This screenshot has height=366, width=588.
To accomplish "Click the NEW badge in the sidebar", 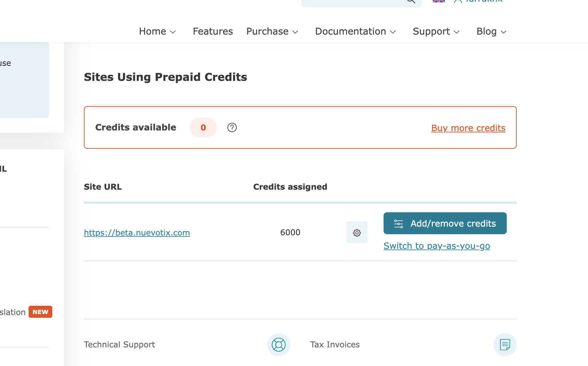I will pyautogui.click(x=40, y=312).
